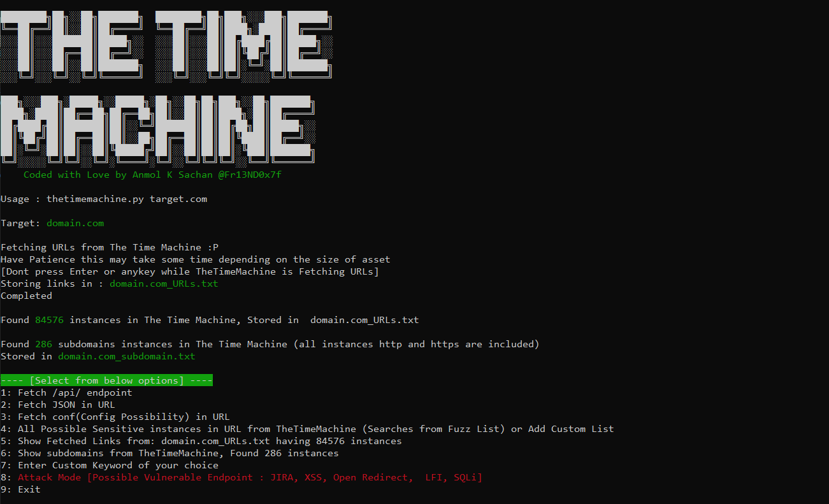Select option 4: All Possible Sensitive instances

[x=307, y=429]
